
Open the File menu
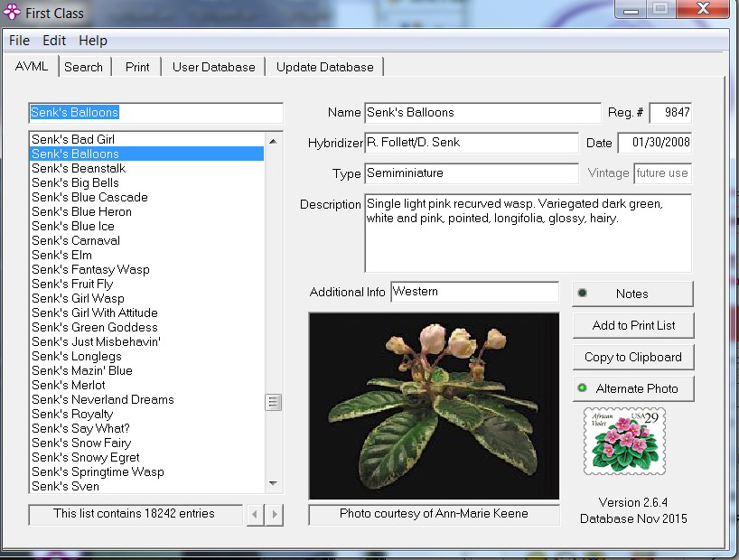pos(19,41)
